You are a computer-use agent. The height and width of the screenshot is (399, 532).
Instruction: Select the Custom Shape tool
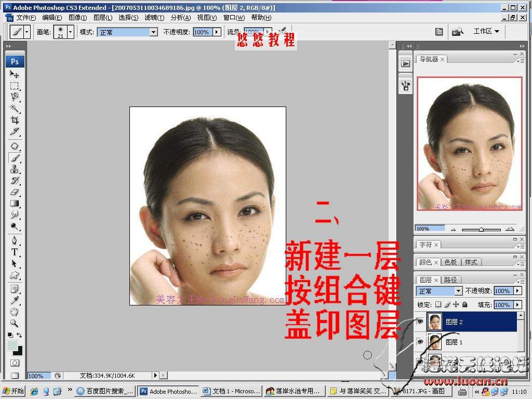click(14, 275)
